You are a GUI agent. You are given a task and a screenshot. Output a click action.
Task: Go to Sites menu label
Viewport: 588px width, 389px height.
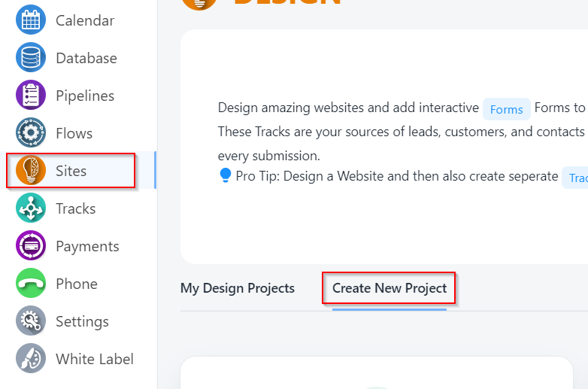(x=71, y=171)
